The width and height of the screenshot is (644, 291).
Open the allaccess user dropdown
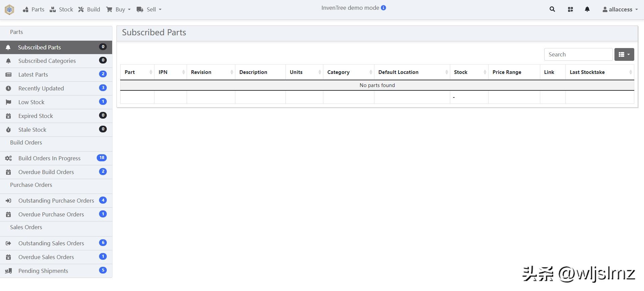coord(620,9)
